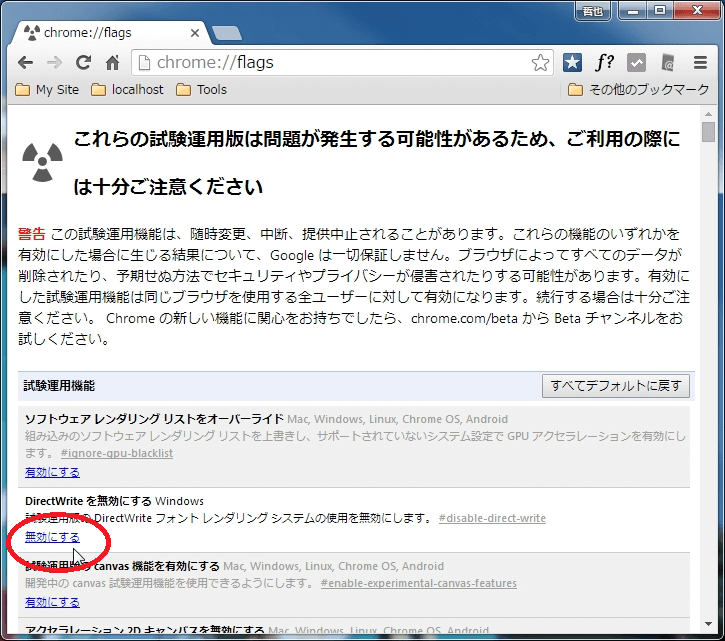
Task: Open the My Site bookmark folder
Action: point(47,89)
